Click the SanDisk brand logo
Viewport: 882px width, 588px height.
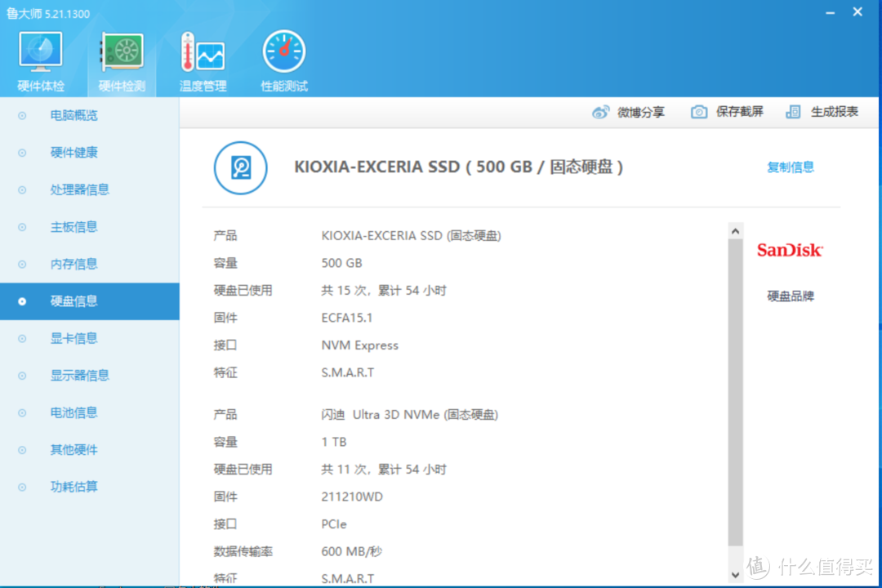pyautogui.click(x=789, y=251)
